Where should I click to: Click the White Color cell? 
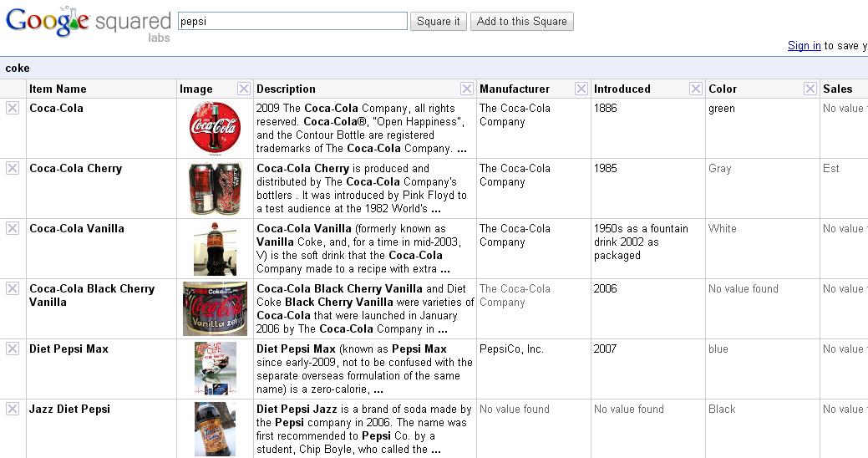723,228
